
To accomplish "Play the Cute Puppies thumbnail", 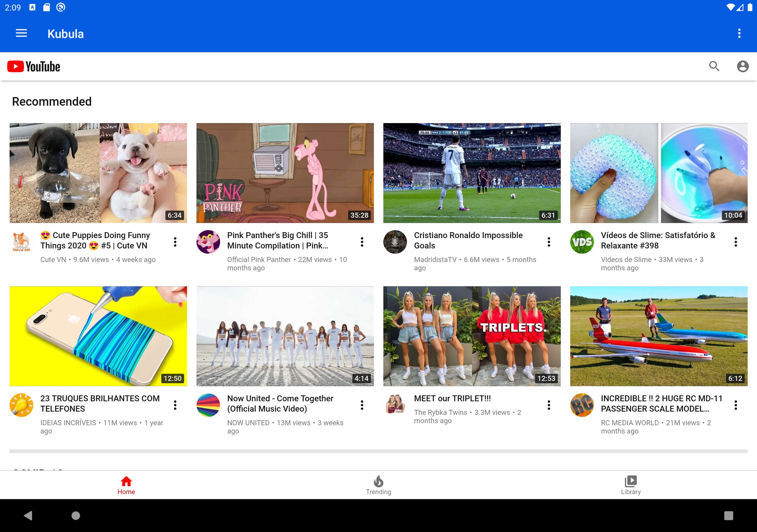I will point(98,173).
